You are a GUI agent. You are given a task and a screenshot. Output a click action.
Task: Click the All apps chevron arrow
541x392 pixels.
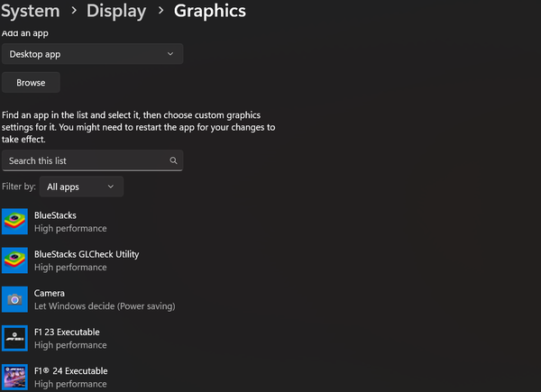tap(110, 187)
